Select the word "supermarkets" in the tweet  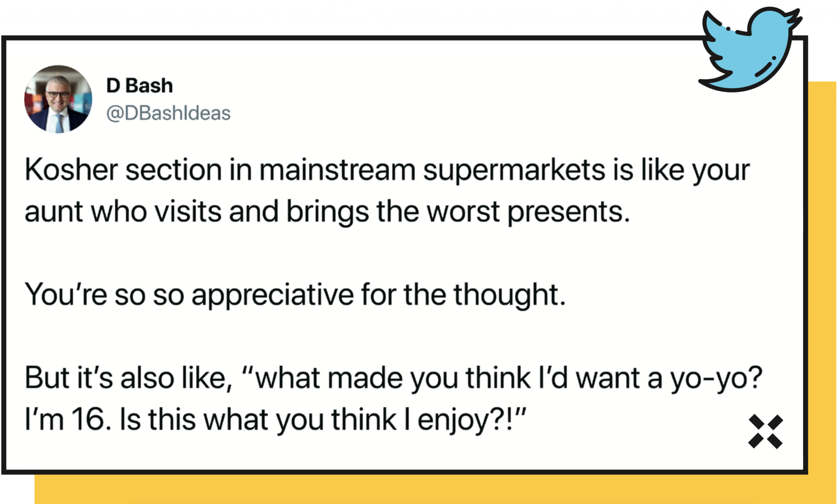pyautogui.click(x=514, y=170)
